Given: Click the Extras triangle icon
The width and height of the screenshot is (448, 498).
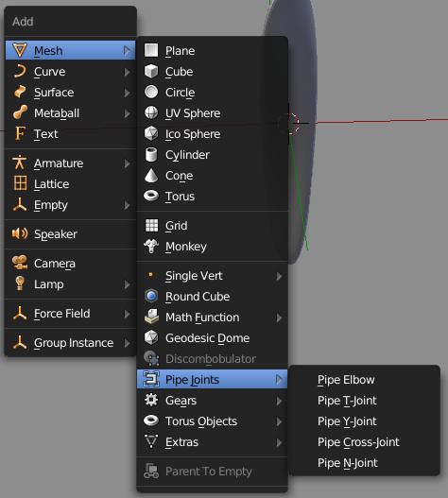Looking at the screenshot, I should 151,441.
